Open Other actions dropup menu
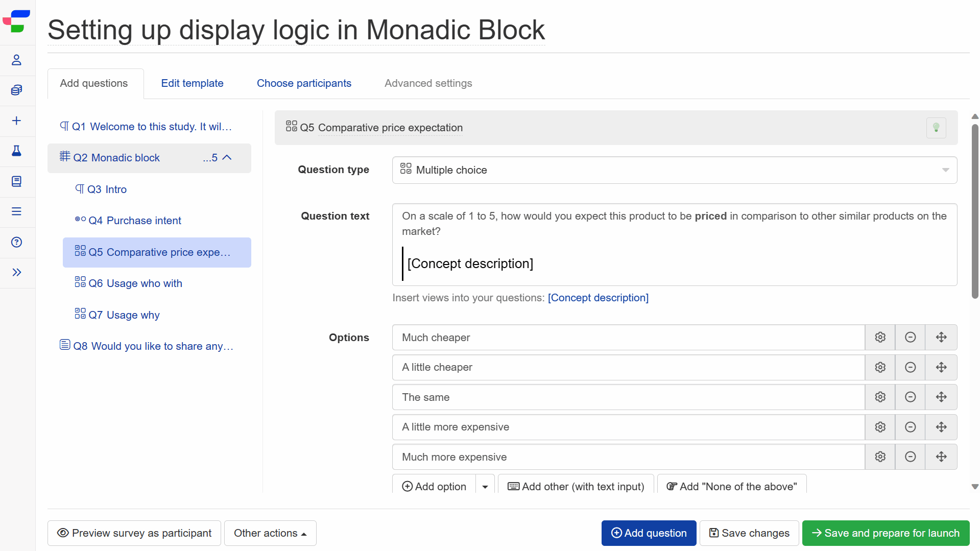 (270, 533)
